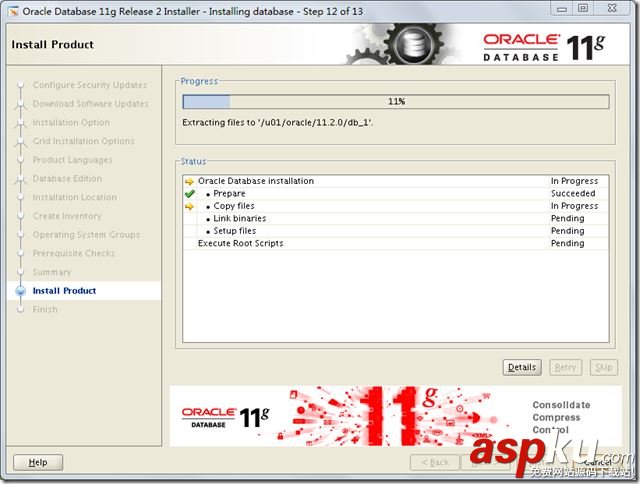
Task: Click the Oracle 11g advertisement banner
Action: 396,416
